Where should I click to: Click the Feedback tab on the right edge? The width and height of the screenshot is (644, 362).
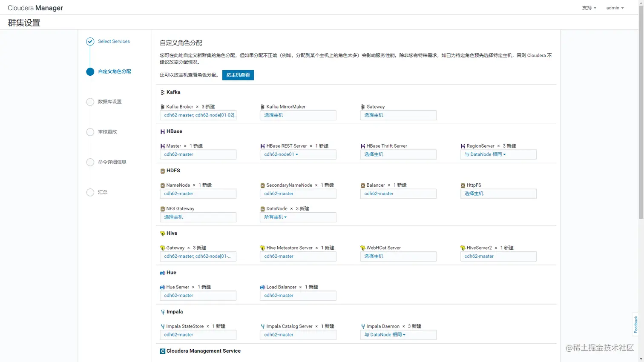coord(636,324)
